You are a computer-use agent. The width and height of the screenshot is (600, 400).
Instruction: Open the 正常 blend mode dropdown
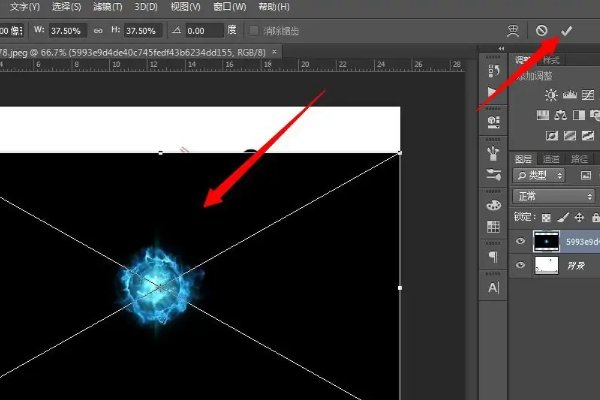click(x=540, y=195)
